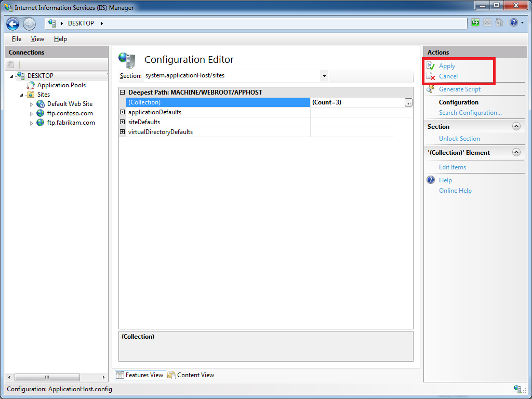The image size is (532, 399).
Task: Expand the siteDefaults node
Action: coord(123,122)
